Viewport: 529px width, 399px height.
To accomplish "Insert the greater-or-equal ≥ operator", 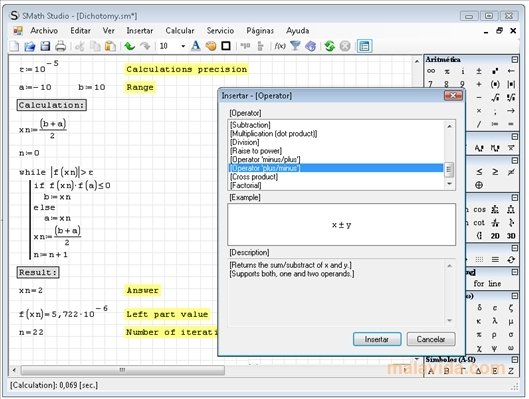I will [x=495, y=172].
